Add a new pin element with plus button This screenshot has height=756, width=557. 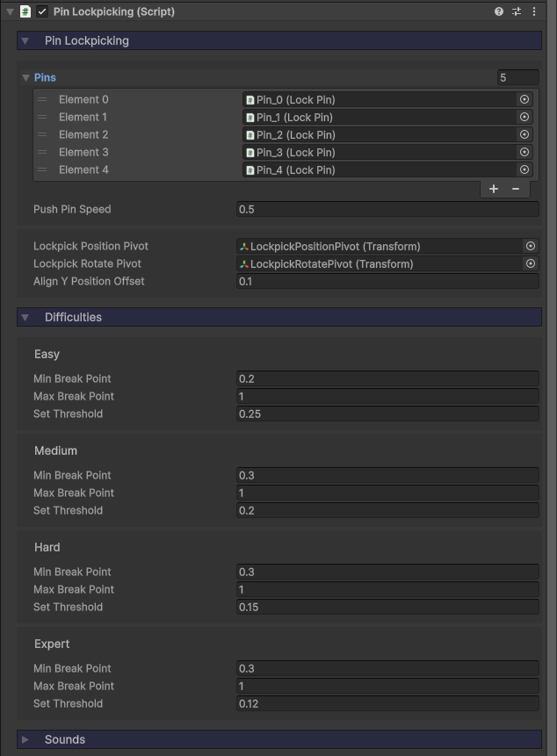[494, 189]
